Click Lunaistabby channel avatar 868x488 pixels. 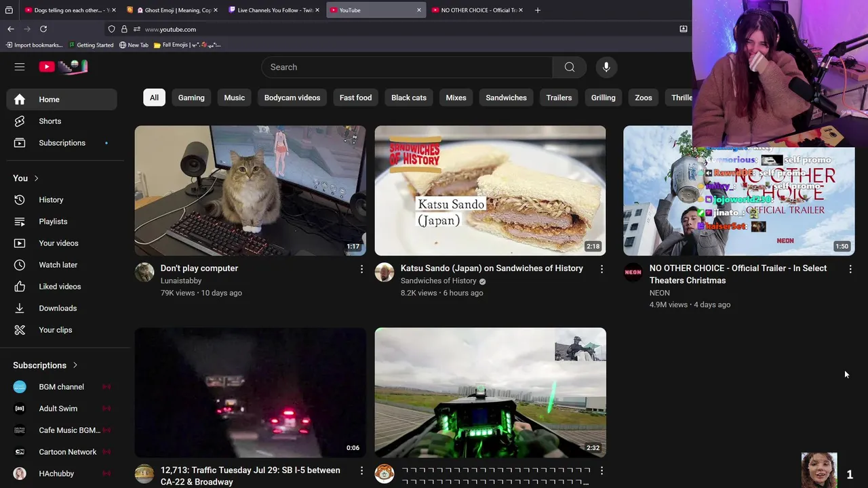click(x=144, y=272)
